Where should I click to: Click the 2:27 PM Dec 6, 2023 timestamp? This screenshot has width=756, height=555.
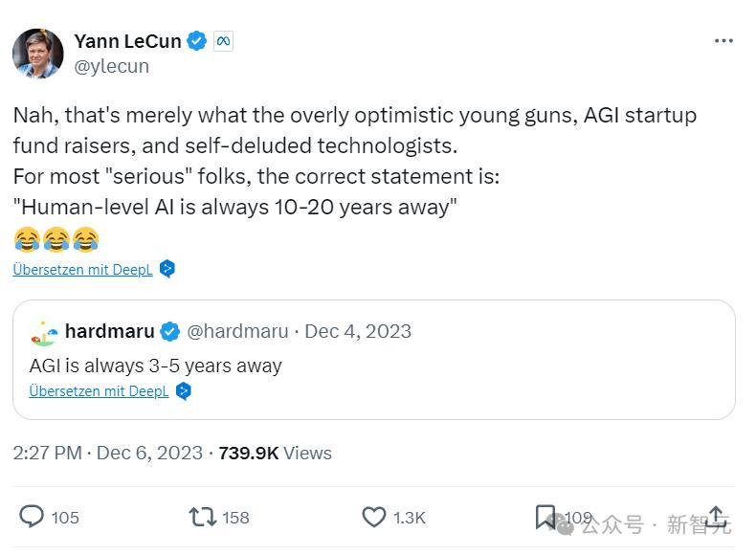click(107, 453)
